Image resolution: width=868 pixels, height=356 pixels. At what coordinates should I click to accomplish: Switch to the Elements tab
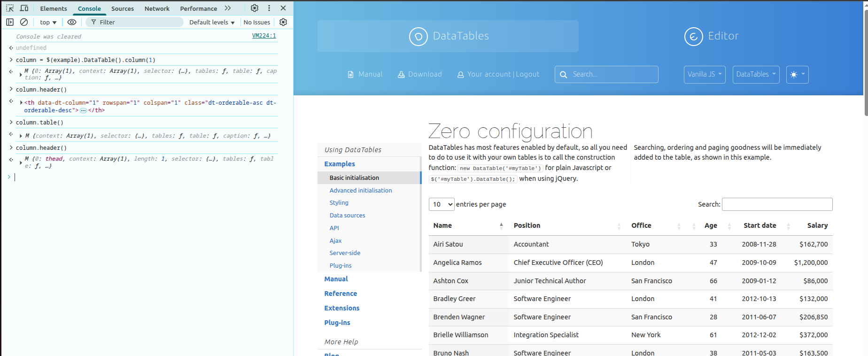(x=54, y=8)
